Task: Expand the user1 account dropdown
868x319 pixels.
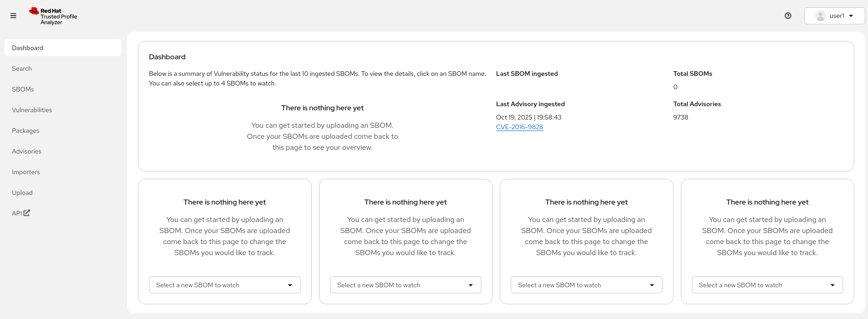Action: tap(851, 16)
